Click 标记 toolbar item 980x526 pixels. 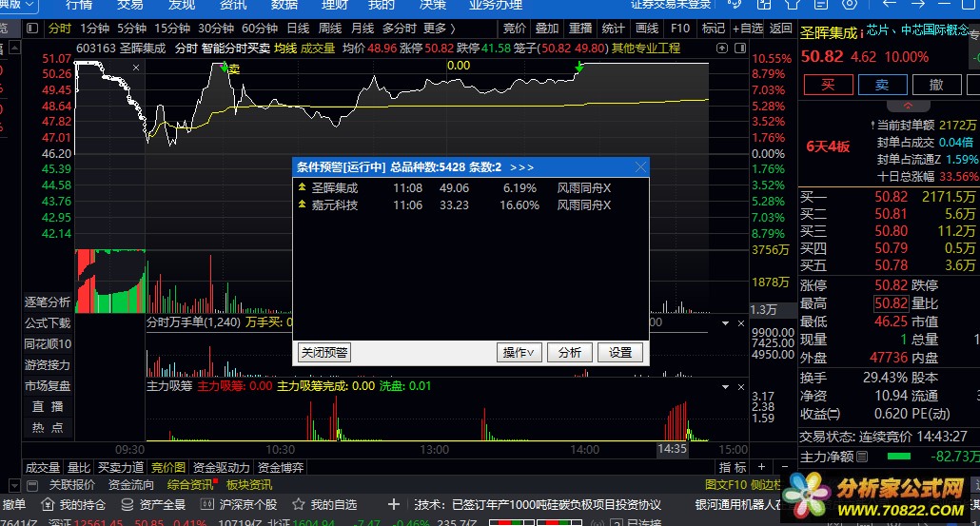pyautogui.click(x=714, y=29)
